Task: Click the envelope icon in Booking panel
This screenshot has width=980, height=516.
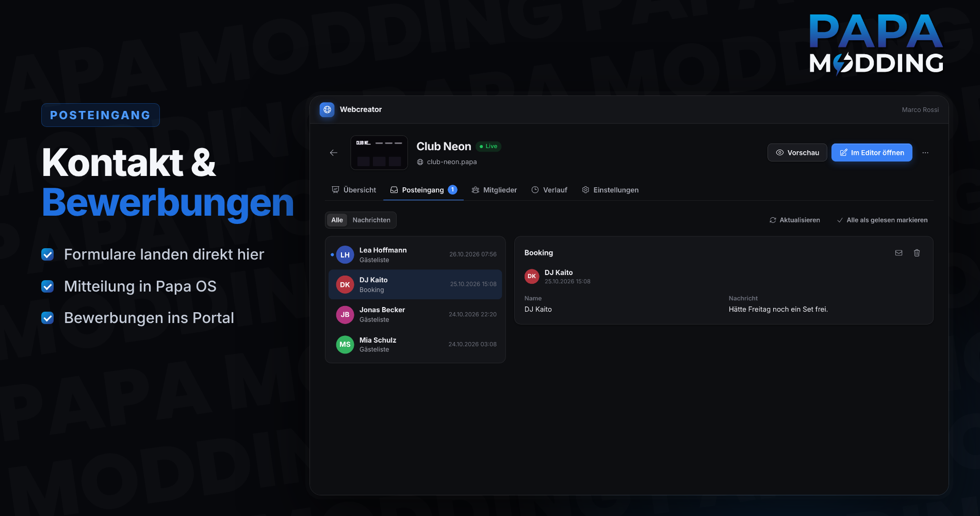Action: (899, 253)
